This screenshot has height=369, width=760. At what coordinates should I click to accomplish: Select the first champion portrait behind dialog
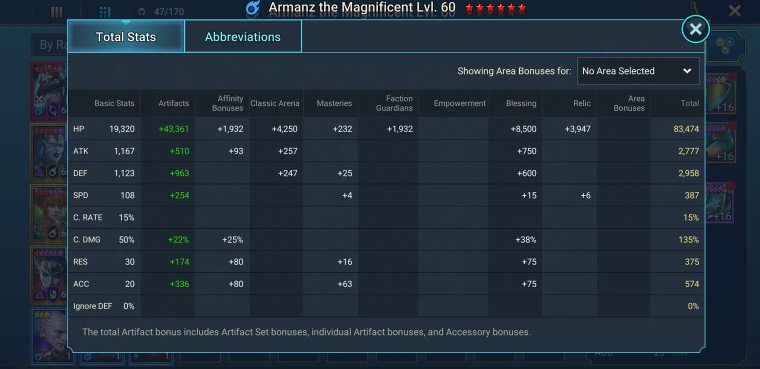coord(49,91)
